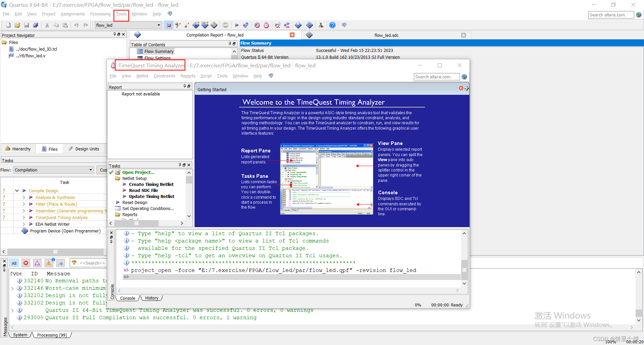The width and height of the screenshot is (644, 345).
Task: Expand the Fitter (Place & Route) task
Action: pos(24,204)
